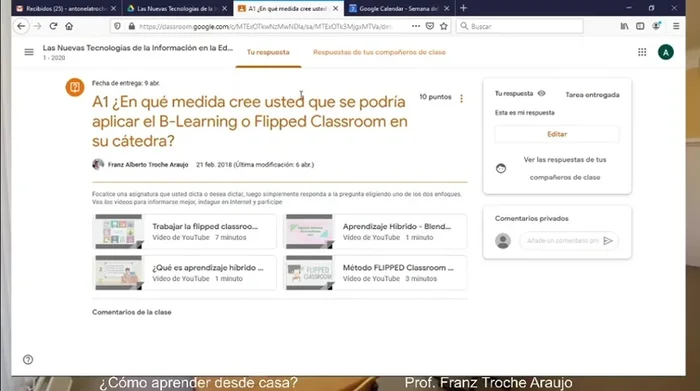The height and width of the screenshot is (391, 700).
Task: Open a new browser tab
Action: pos(463,8)
